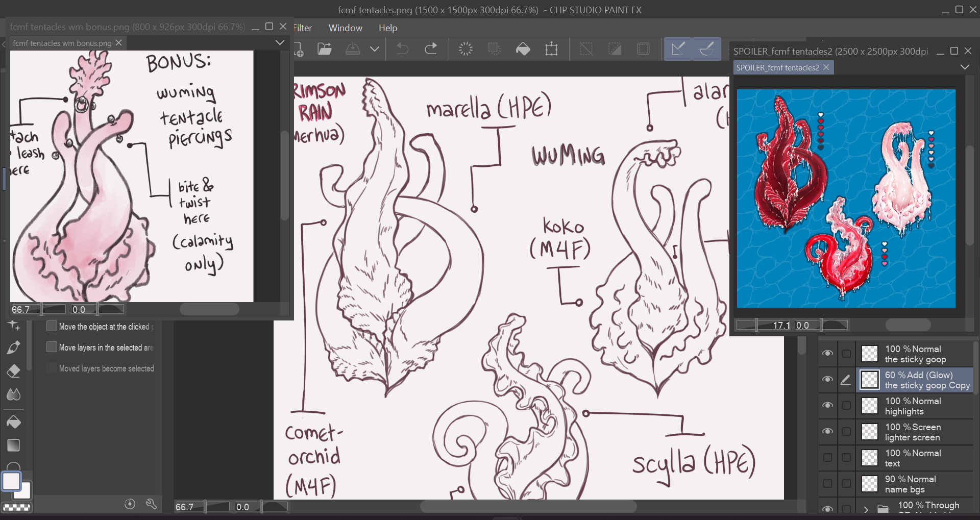Open canvas tab list in SPOILER window
This screenshot has height=520, width=980.
[x=964, y=67]
